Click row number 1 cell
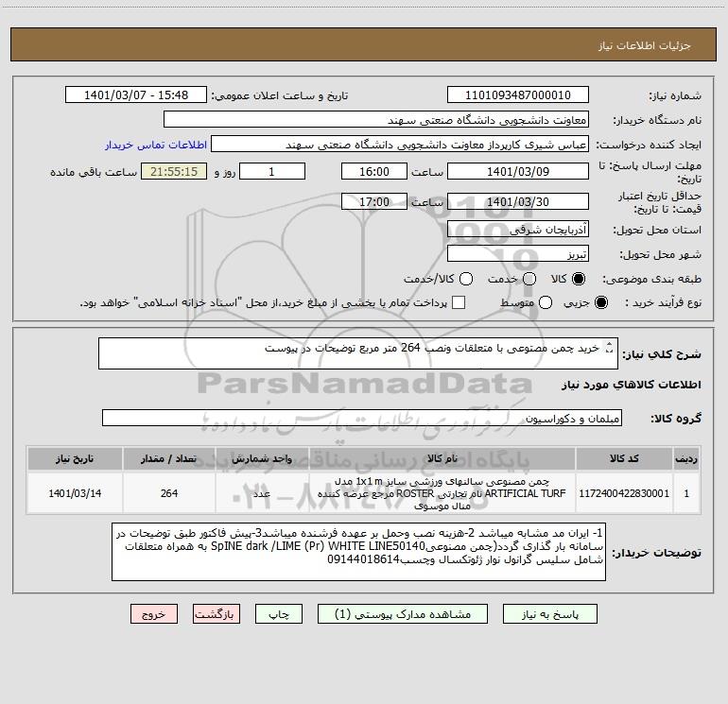Viewport: 728px width, 704px height. [686, 493]
